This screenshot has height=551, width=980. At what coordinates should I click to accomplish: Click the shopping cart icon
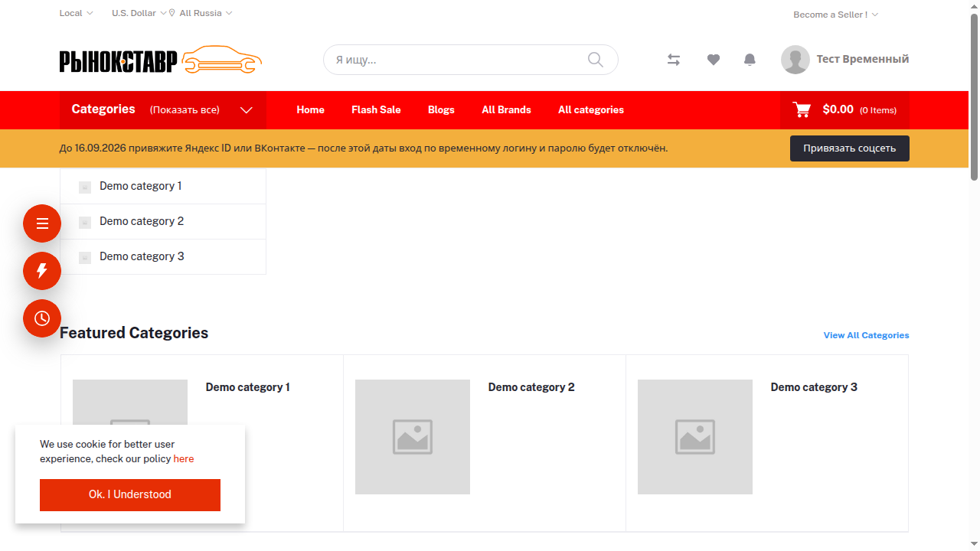(802, 109)
